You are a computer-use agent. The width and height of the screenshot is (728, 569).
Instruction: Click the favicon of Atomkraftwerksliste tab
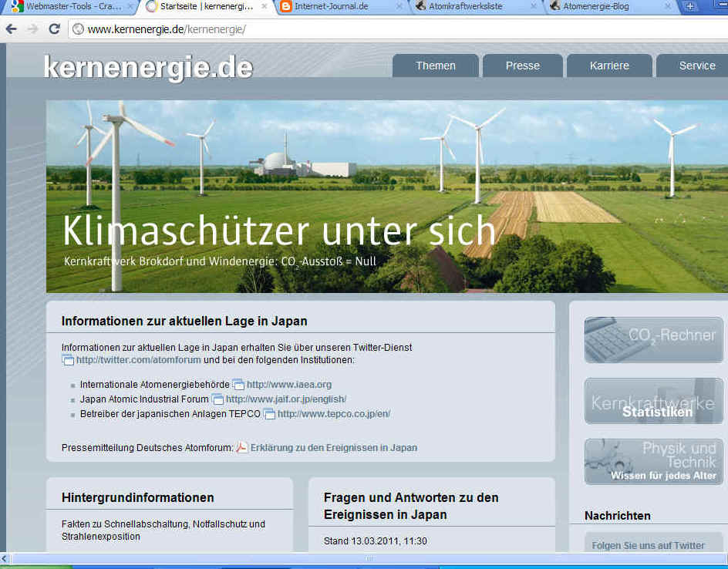click(x=420, y=6)
